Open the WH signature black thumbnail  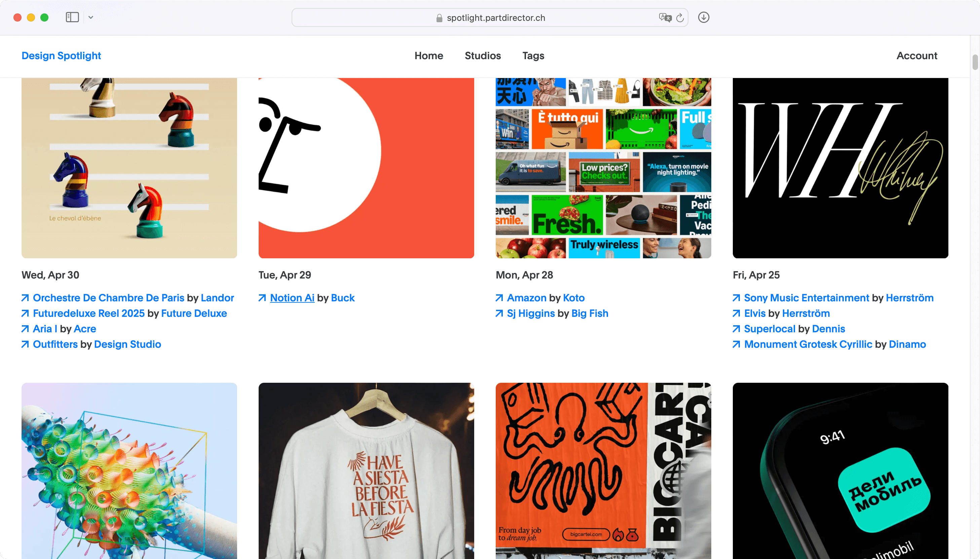[x=840, y=168]
